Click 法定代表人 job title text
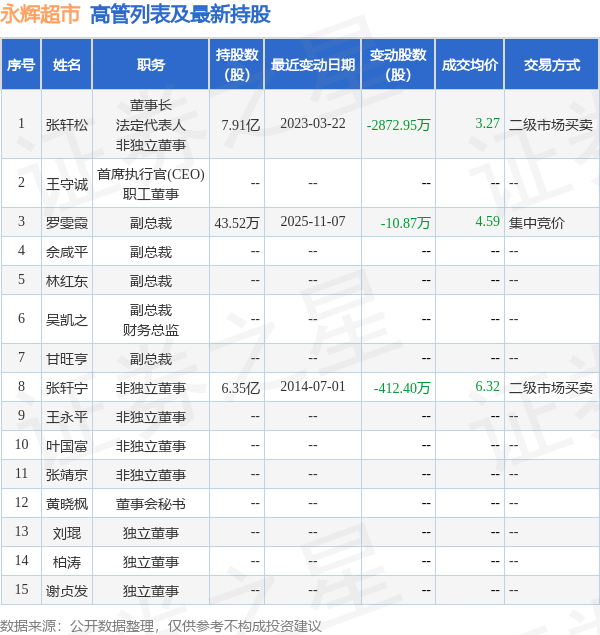 (x=151, y=125)
